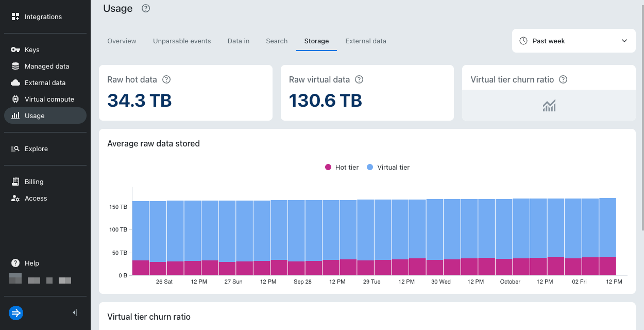This screenshot has width=644, height=330.
Task: Click the 02 Fri x-axis label
Action: pos(579,282)
